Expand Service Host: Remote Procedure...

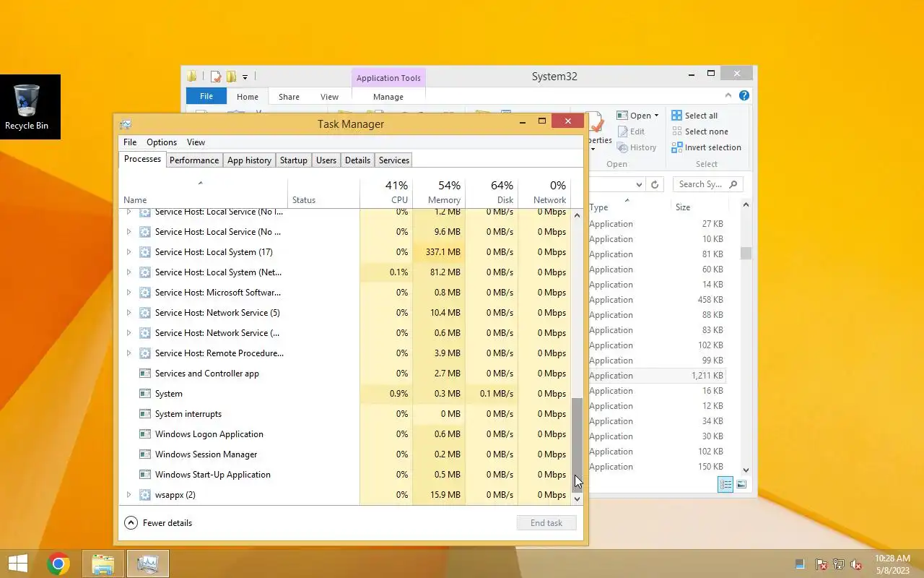tap(129, 353)
